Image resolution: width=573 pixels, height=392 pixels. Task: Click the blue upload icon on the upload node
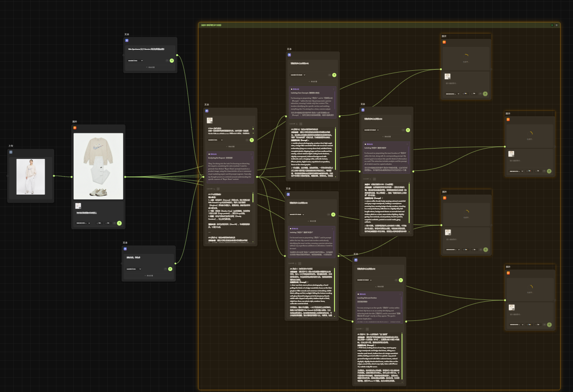10,152
